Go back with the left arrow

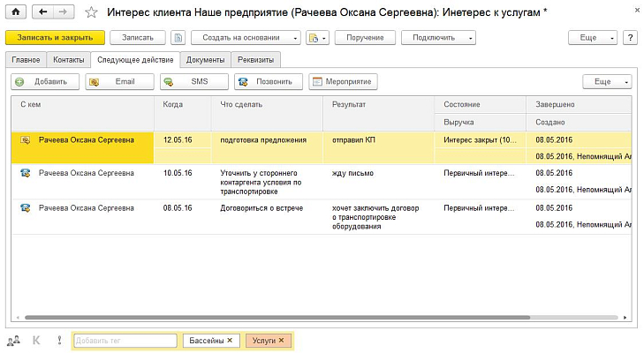(44, 14)
